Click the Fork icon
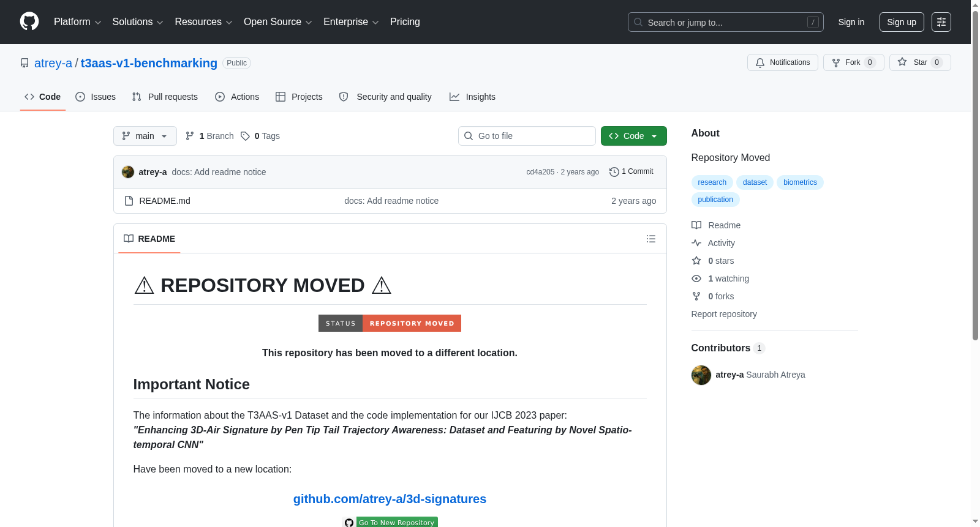Image resolution: width=980 pixels, height=527 pixels. pos(836,62)
